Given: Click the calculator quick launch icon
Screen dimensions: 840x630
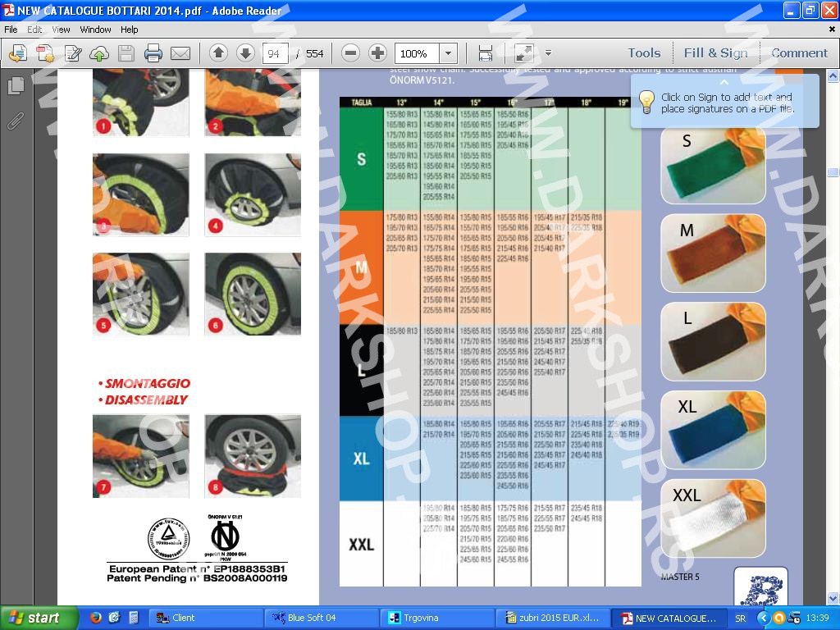Looking at the screenshot, I should [134, 618].
